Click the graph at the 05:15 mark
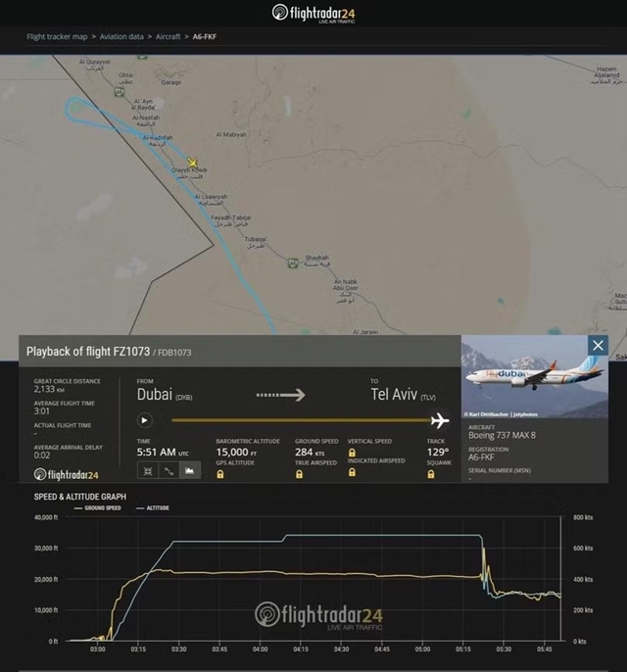Screen dimensions: 627x672 click(463, 648)
